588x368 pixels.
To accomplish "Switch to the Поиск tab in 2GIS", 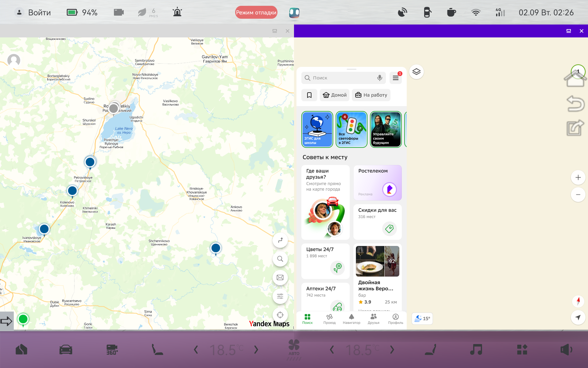I will tap(307, 319).
